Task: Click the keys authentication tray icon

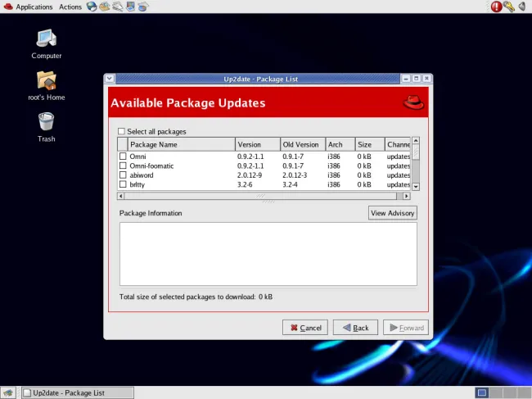Action: (508, 7)
